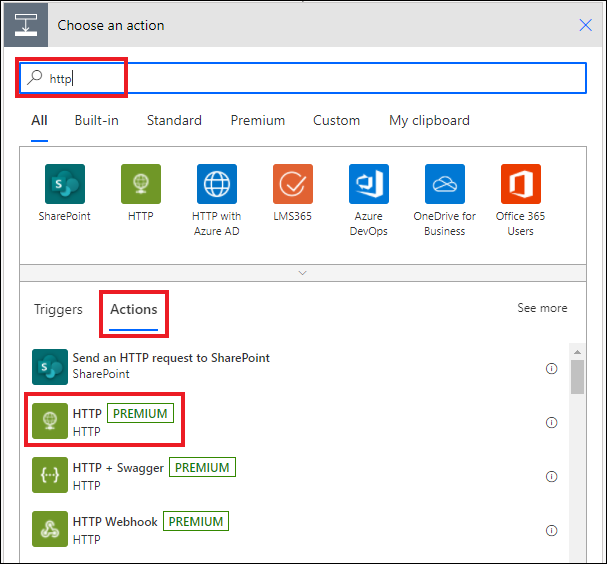The height and width of the screenshot is (564, 607).
Task: Show info for the HTTP premium action
Action: click(551, 422)
